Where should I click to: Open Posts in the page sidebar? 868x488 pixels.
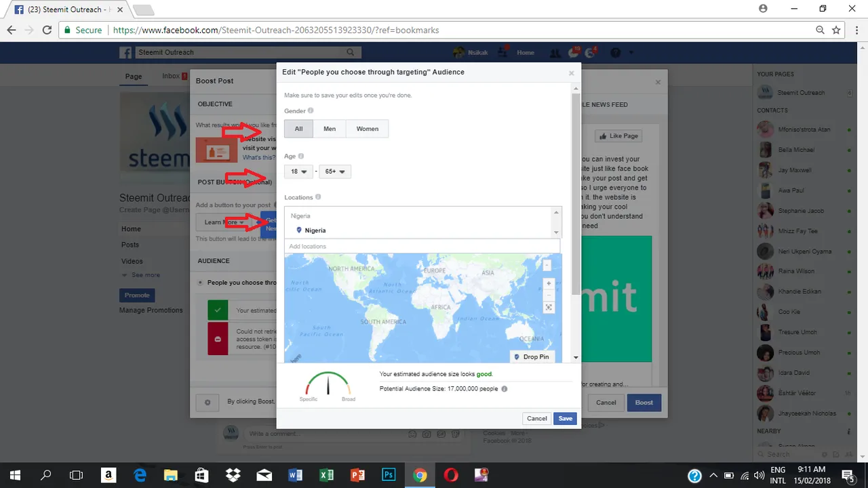130,245
